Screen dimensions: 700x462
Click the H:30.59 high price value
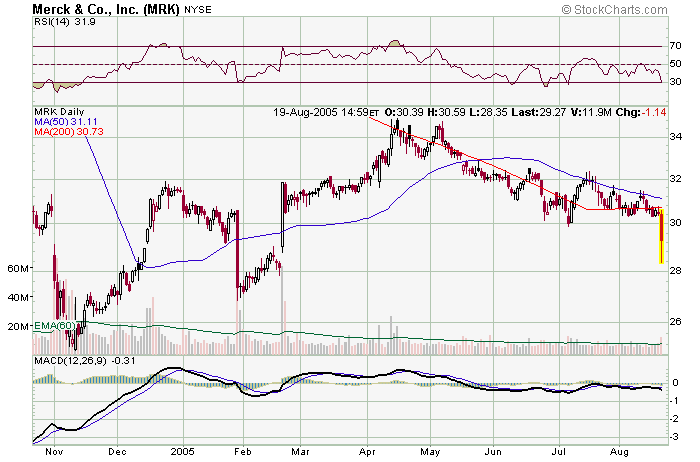pos(445,112)
